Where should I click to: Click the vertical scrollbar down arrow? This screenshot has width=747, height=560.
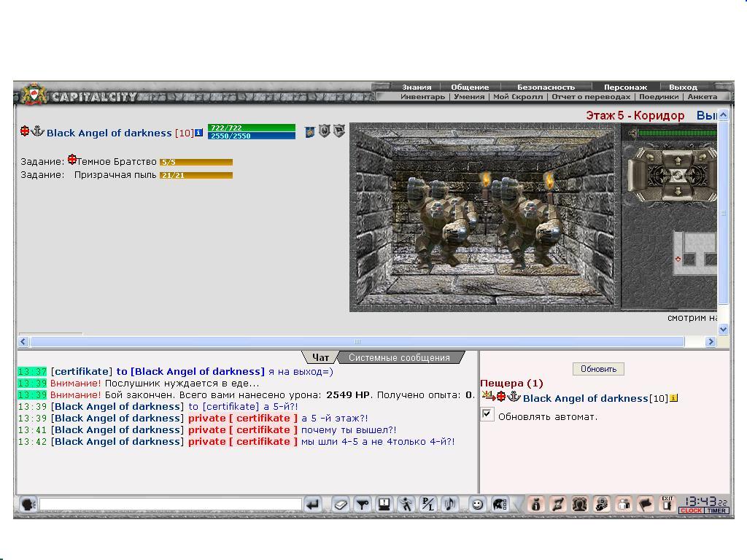[x=723, y=329]
